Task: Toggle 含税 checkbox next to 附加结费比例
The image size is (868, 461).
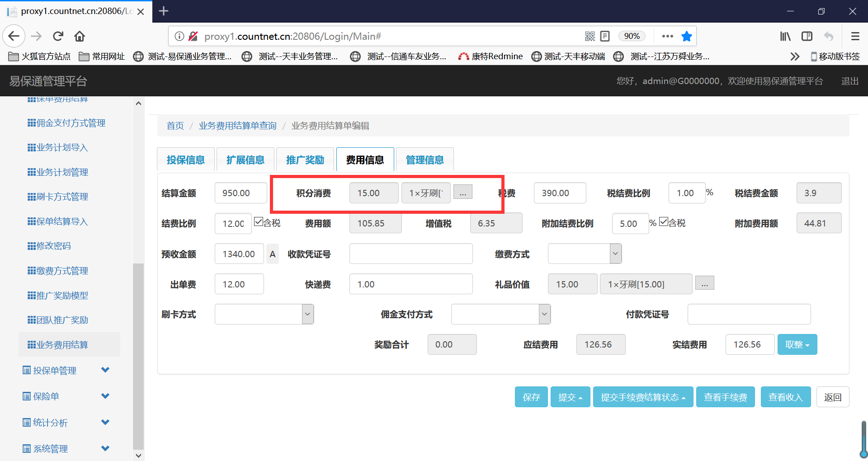Action: (664, 222)
